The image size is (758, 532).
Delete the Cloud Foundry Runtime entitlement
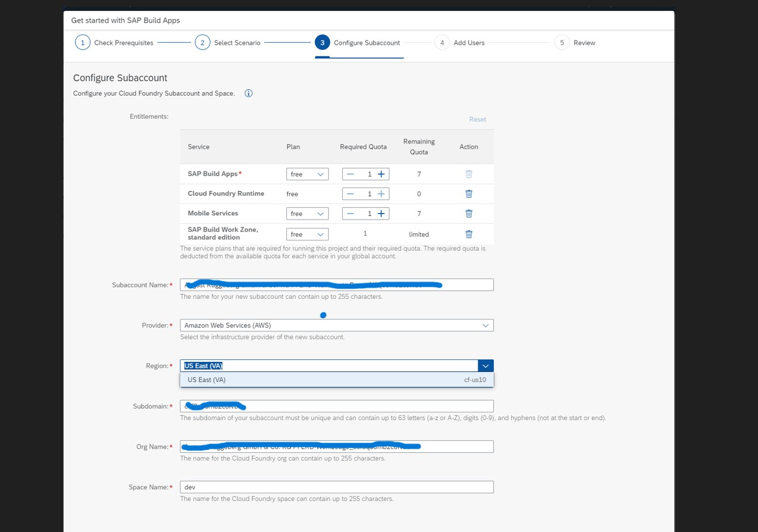pos(469,194)
